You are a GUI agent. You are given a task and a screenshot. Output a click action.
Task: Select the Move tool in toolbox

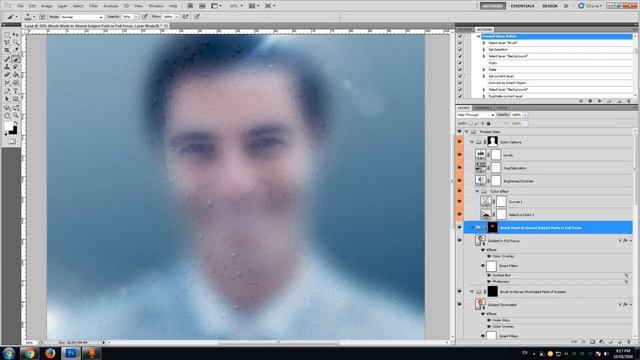[x=16, y=36]
